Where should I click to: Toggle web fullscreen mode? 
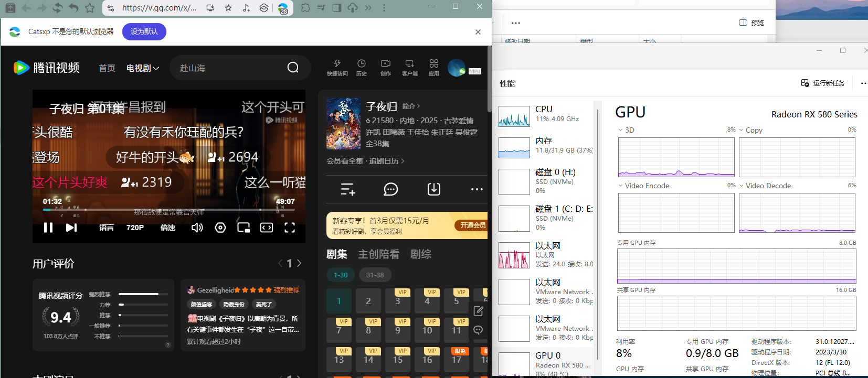(267, 228)
